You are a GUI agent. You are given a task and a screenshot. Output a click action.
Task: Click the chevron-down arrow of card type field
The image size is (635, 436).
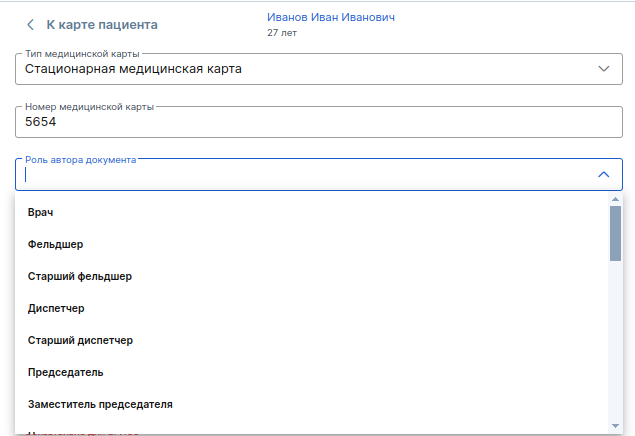tap(603, 69)
